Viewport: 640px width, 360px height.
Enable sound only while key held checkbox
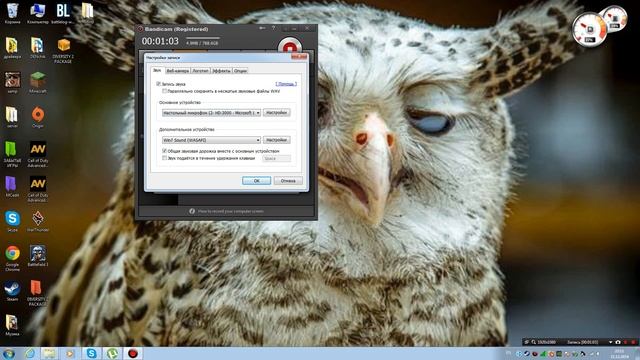coord(164,158)
